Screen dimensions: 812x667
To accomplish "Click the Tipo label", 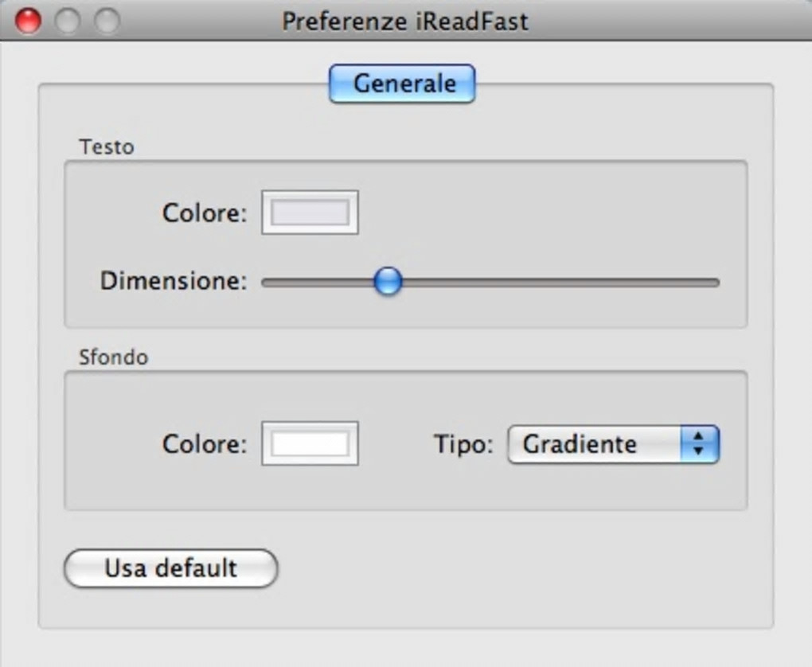I will 463,443.
